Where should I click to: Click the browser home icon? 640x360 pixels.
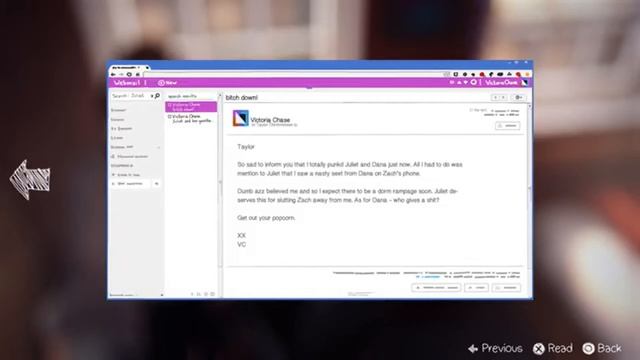coord(138,75)
